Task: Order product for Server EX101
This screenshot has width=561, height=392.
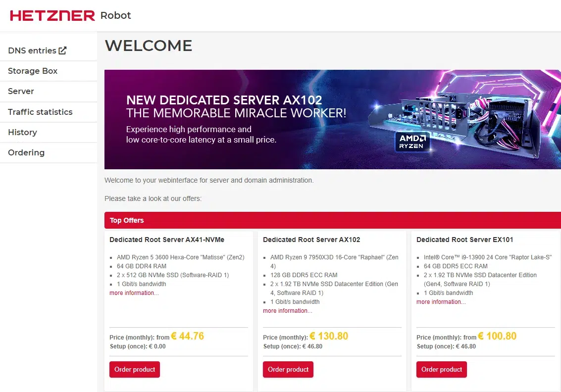Action: click(442, 369)
